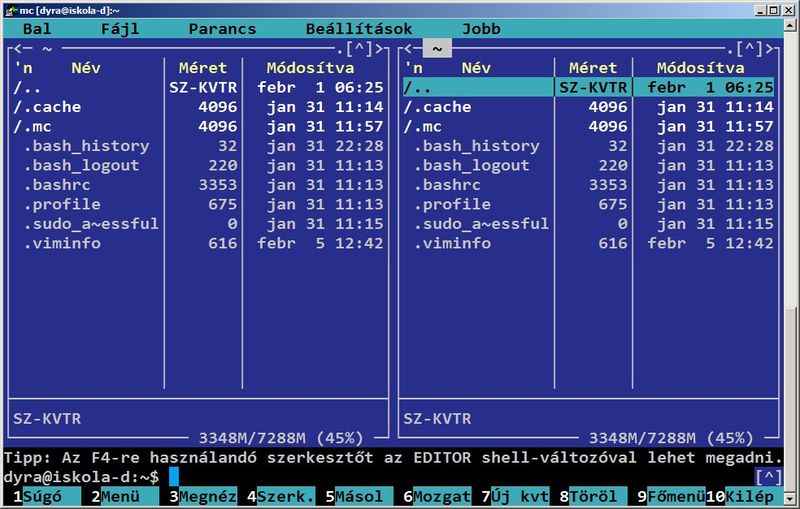This screenshot has height=509, width=800.
Task: Click right panel history back arrow
Action: pyautogui.click(x=409, y=48)
